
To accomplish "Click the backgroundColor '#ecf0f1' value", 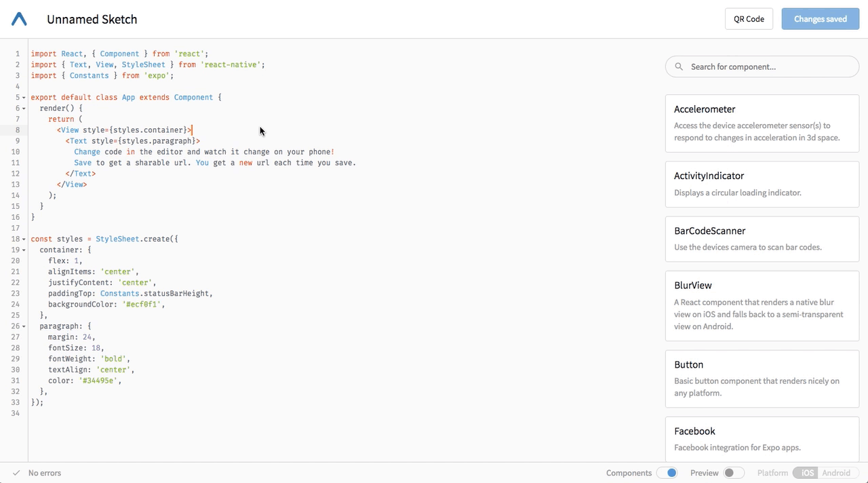I will click(142, 305).
